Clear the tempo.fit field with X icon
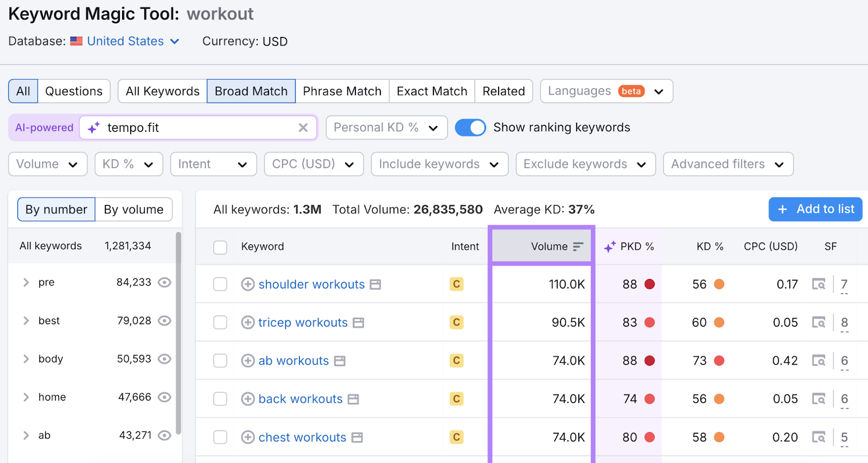Screen dimensions: 868x463 [303, 128]
